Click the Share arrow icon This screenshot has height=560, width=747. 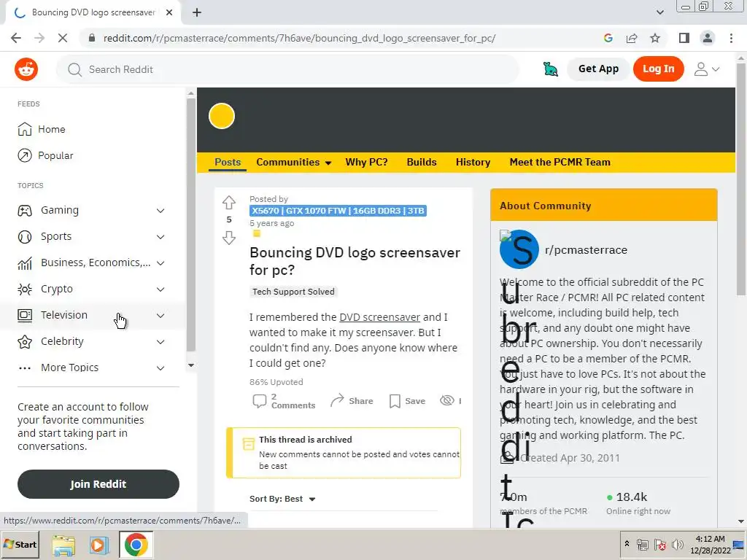click(x=337, y=401)
